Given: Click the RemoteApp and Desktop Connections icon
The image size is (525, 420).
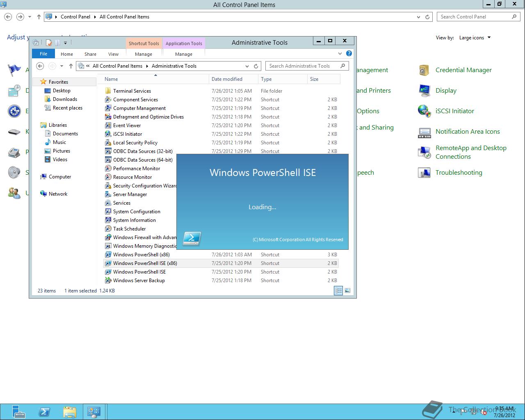Looking at the screenshot, I should tap(424, 152).
